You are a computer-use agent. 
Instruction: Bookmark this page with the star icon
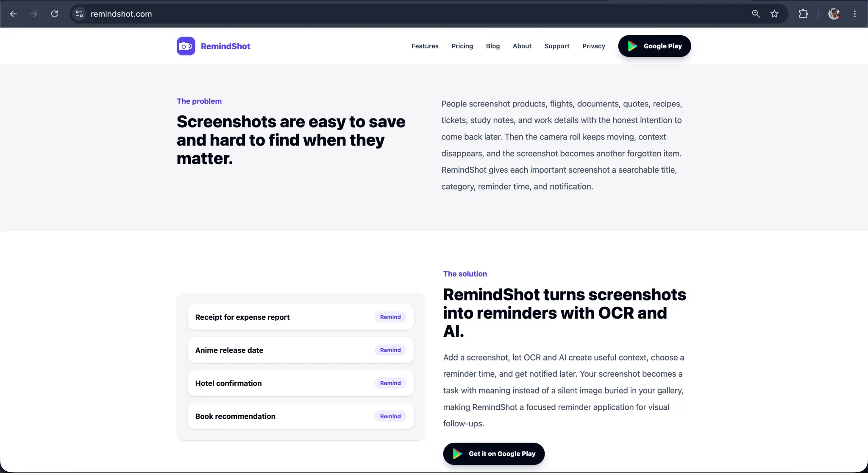(x=774, y=14)
